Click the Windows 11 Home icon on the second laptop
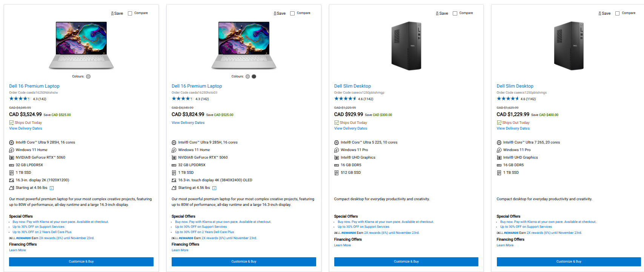644x272 pixels. point(174,150)
